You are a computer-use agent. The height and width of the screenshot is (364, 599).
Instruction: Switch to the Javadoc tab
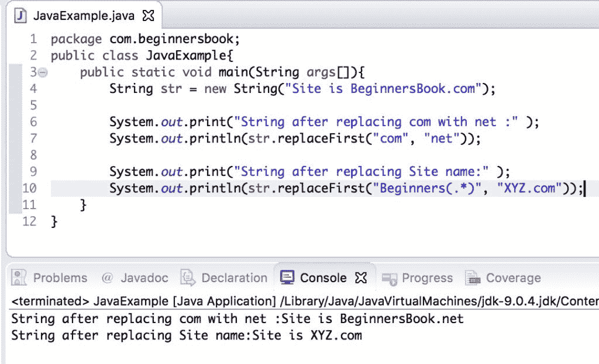pyautogui.click(x=144, y=278)
